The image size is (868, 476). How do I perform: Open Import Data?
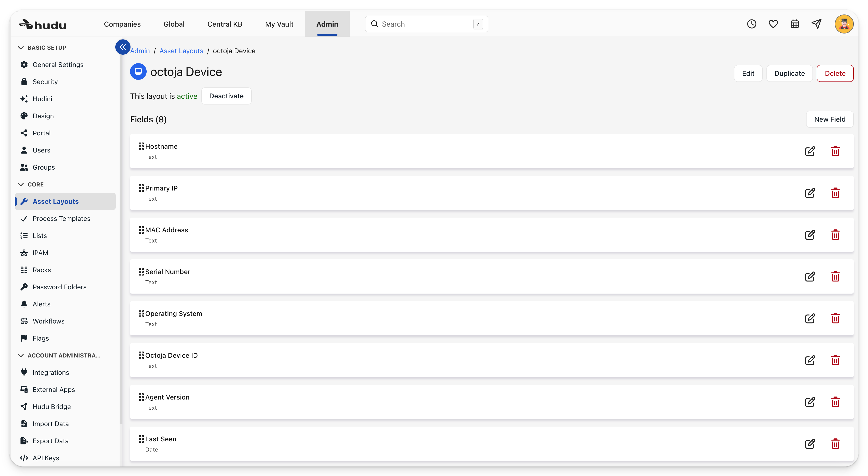click(x=65, y=424)
